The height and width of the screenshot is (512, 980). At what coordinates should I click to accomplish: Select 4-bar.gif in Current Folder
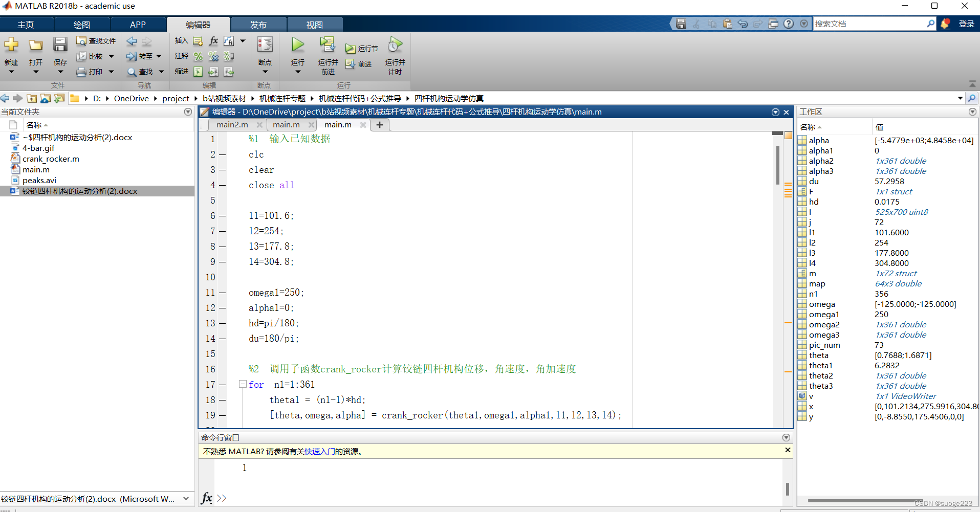38,148
